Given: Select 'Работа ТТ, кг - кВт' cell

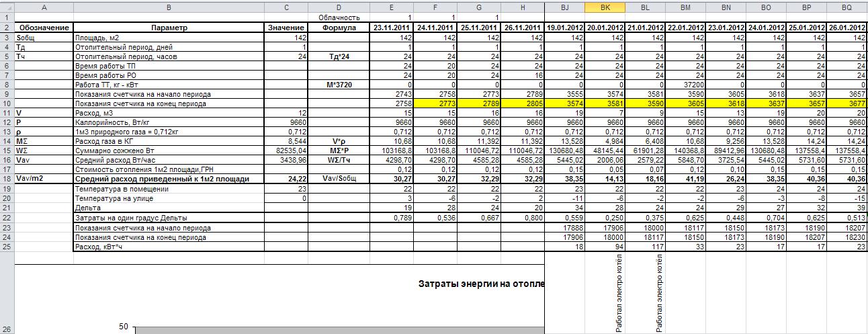Looking at the screenshot, I should point(169,85).
